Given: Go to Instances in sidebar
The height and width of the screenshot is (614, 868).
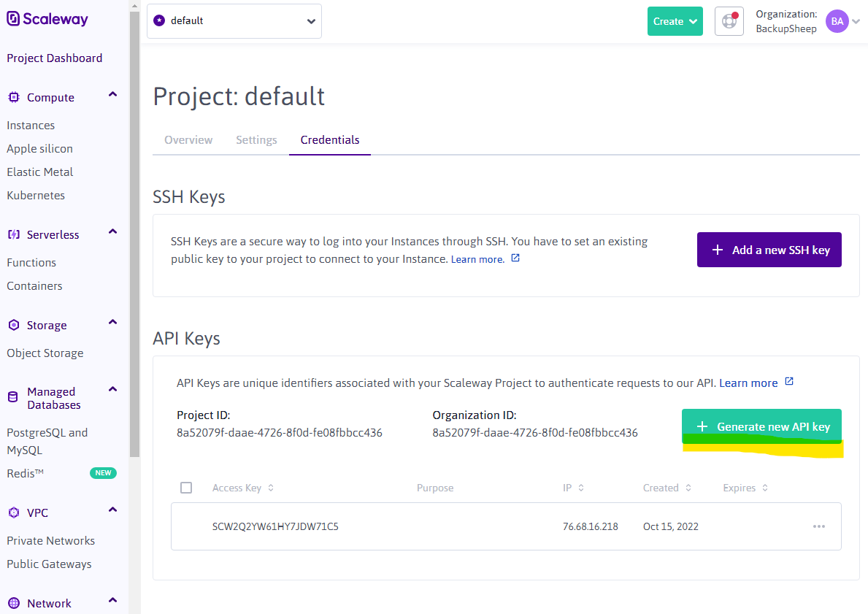Looking at the screenshot, I should 31,126.
